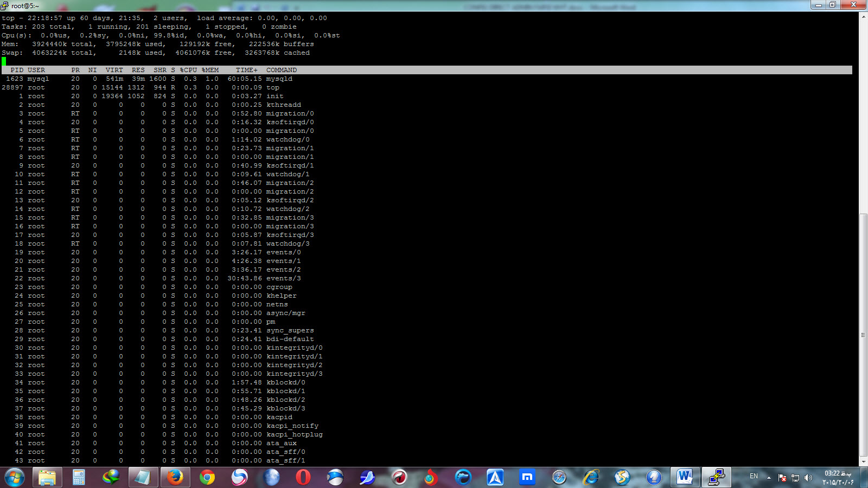Click the terminal scrollbar down arrow
The height and width of the screenshot is (488, 868).
pos(863,462)
